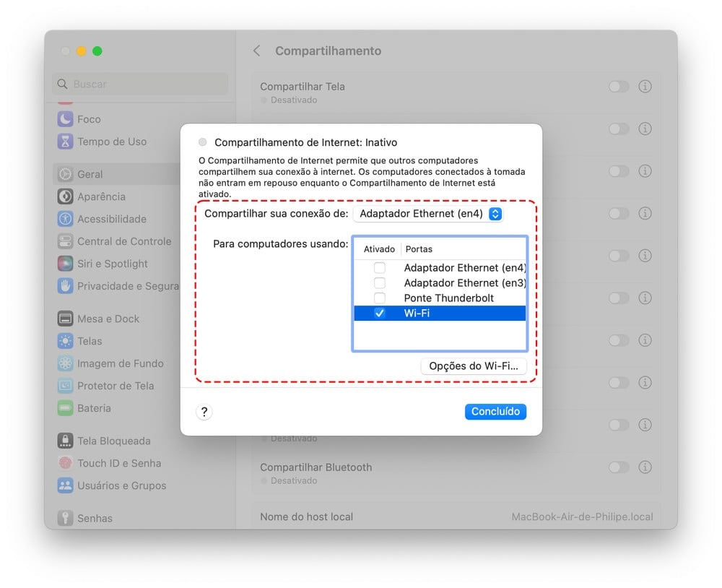
Task: Click the MacBook-Air-de-Philipe.local host name
Action: 582,517
